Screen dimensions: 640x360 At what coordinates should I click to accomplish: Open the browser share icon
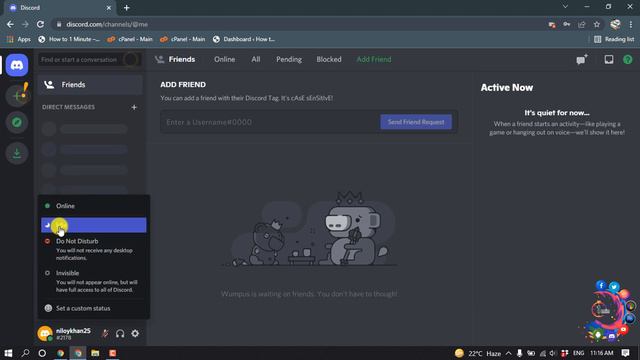(582, 24)
